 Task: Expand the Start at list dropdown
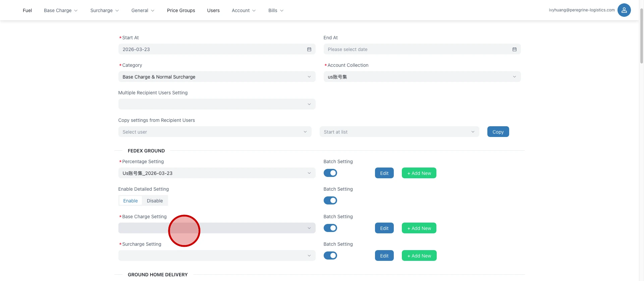tap(399, 132)
